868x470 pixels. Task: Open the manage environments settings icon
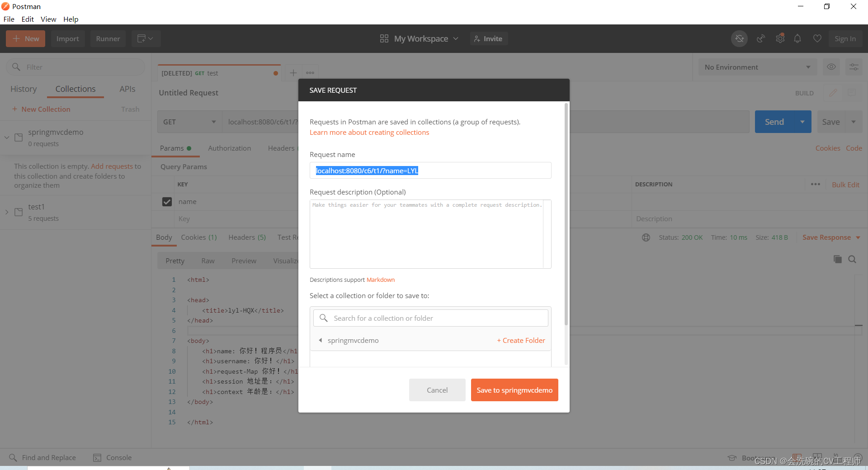point(854,67)
